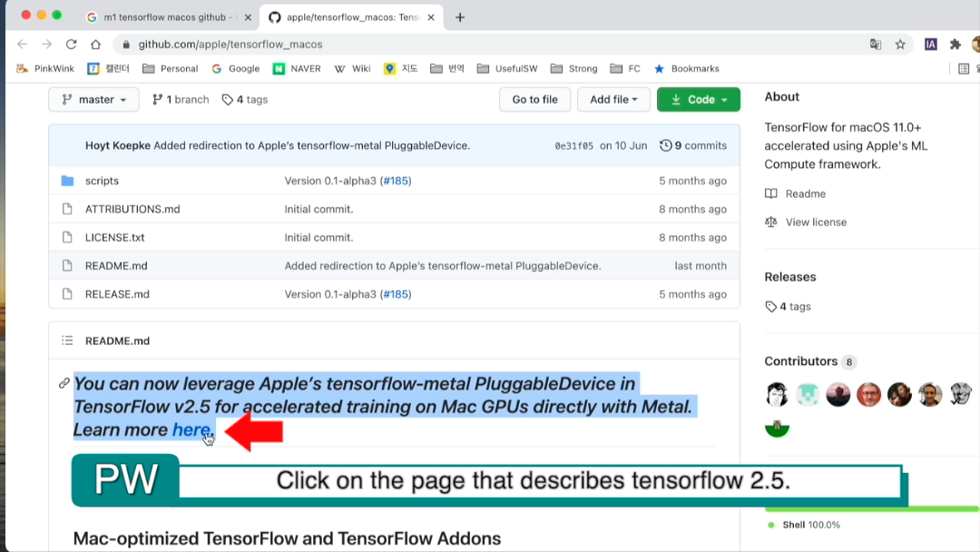The height and width of the screenshot is (552, 980).
Task: Click the green Shell language bar
Action: click(x=872, y=508)
